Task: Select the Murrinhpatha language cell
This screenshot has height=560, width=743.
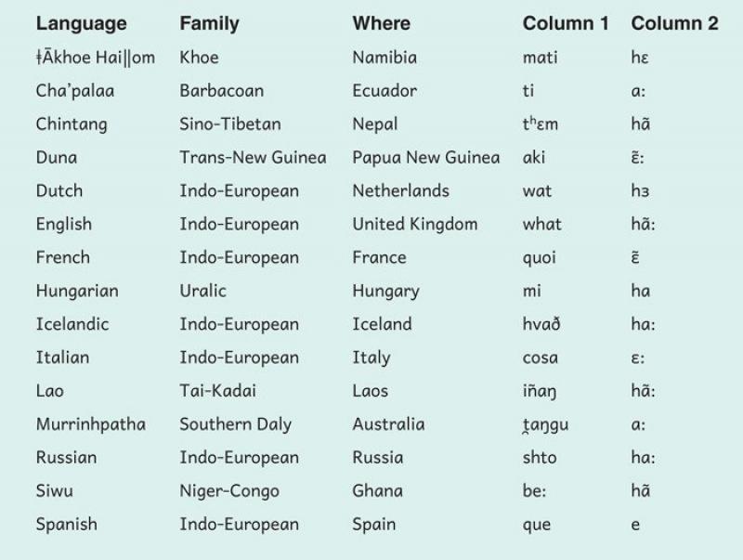Action: [x=91, y=424]
